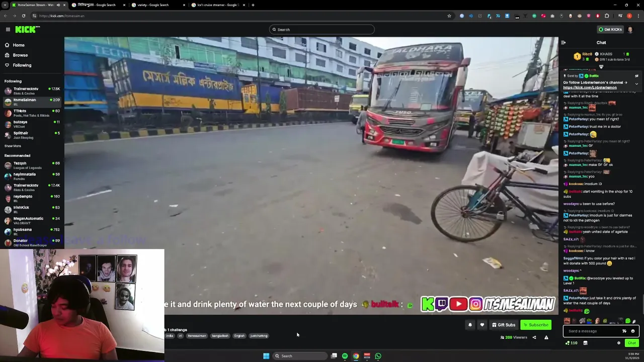Select the bangladesh stream tag
The width and height of the screenshot is (644, 362).
tap(220, 336)
